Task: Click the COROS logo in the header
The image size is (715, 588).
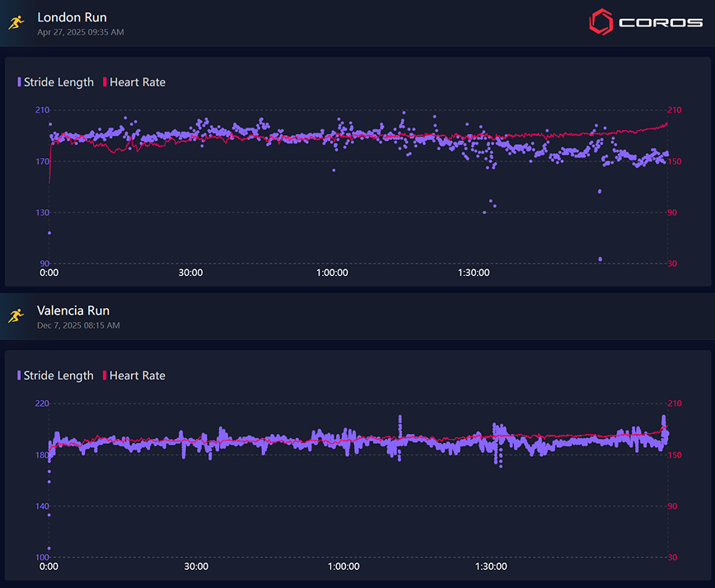Action: point(646,22)
